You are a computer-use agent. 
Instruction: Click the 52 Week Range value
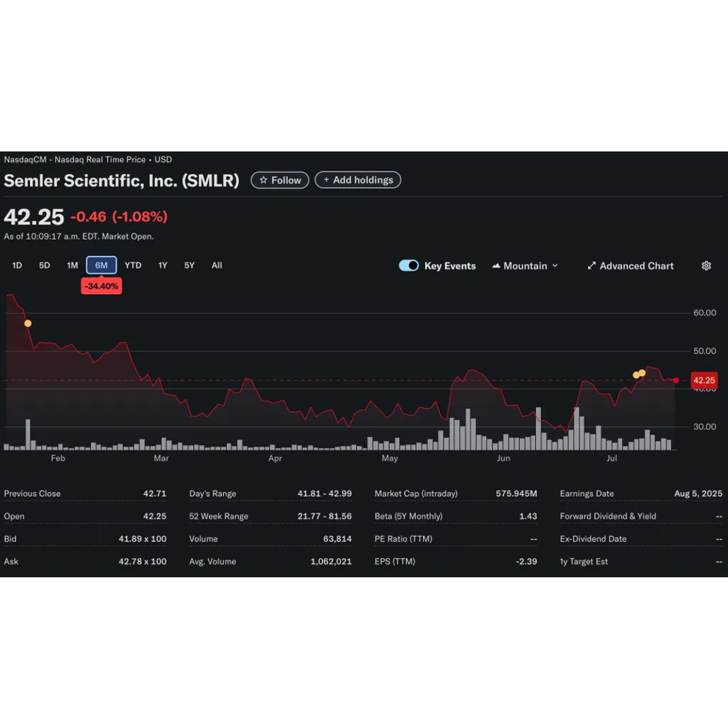(x=324, y=516)
